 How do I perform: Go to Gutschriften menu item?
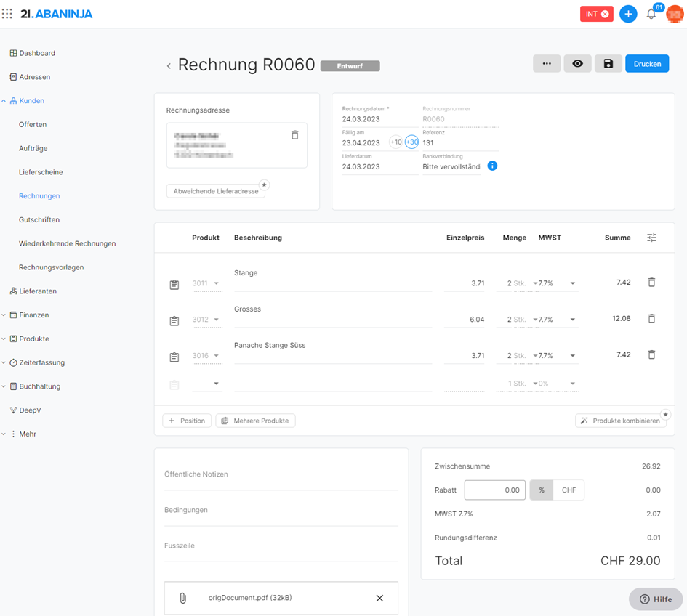pyautogui.click(x=39, y=220)
